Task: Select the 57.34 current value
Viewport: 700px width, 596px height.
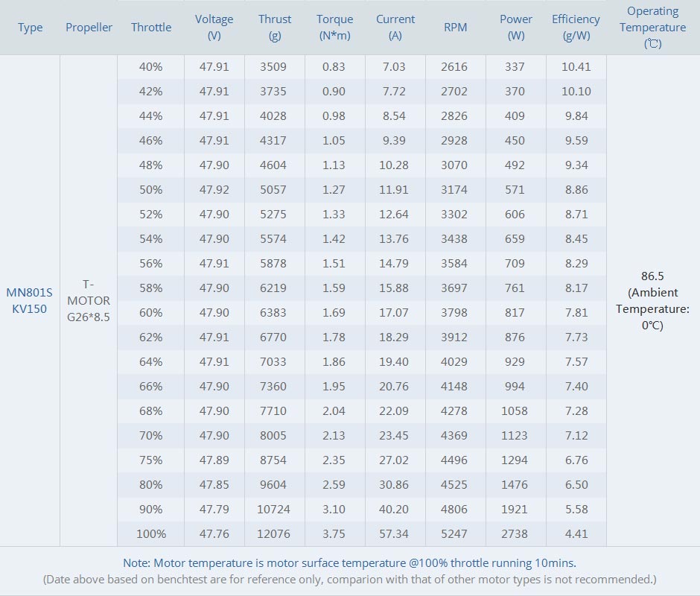Action: point(394,534)
